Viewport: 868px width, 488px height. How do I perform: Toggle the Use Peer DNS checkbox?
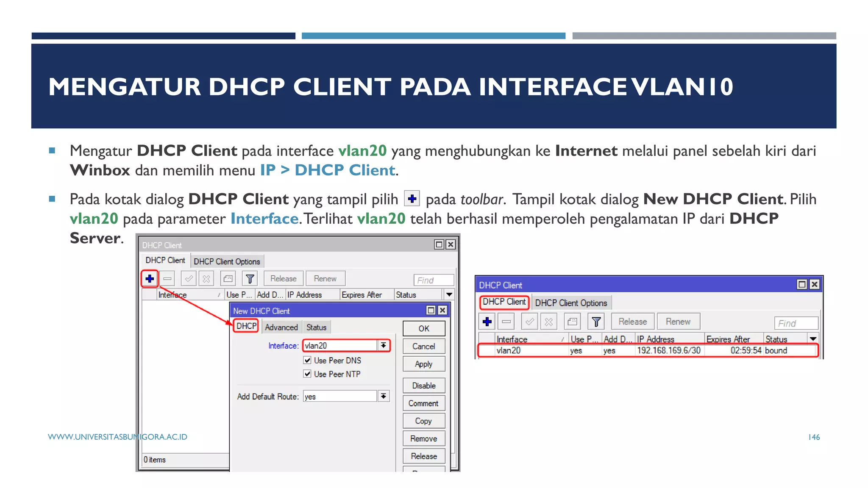(308, 360)
